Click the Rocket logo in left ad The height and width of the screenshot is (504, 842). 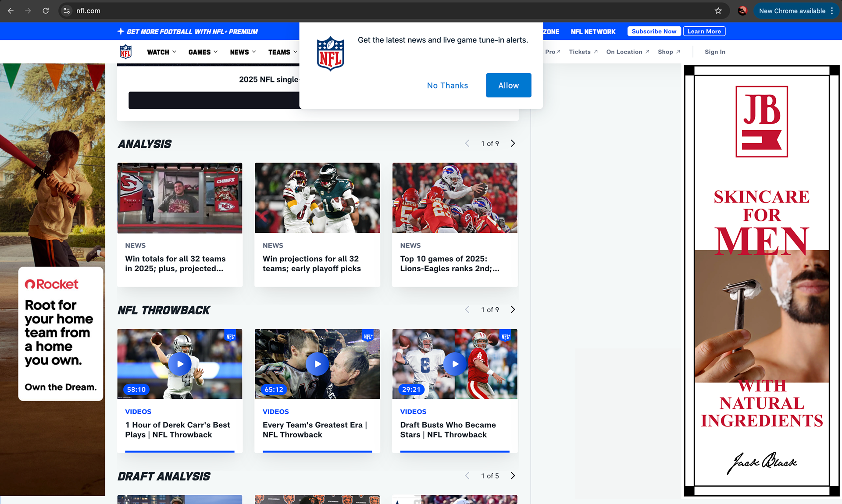tap(52, 284)
